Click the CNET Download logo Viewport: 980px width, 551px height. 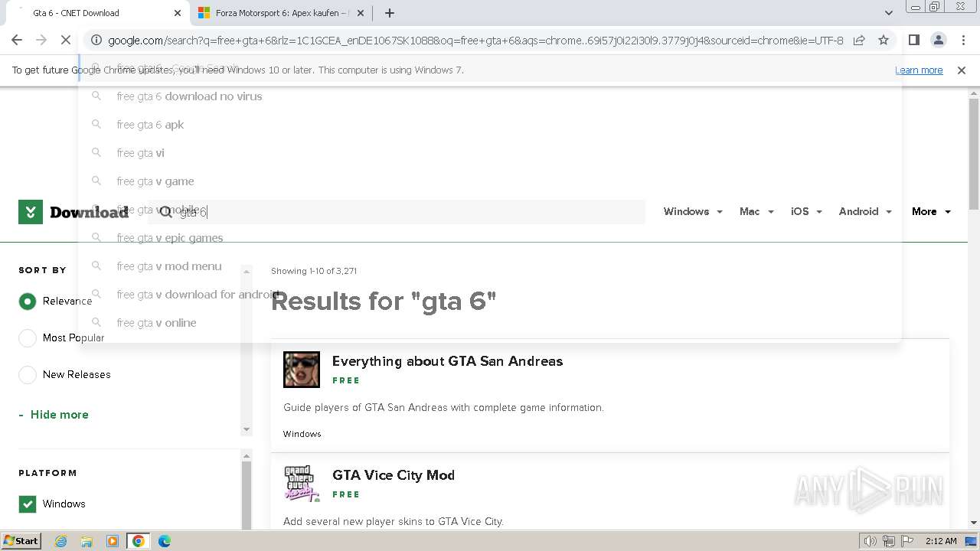[x=73, y=212]
